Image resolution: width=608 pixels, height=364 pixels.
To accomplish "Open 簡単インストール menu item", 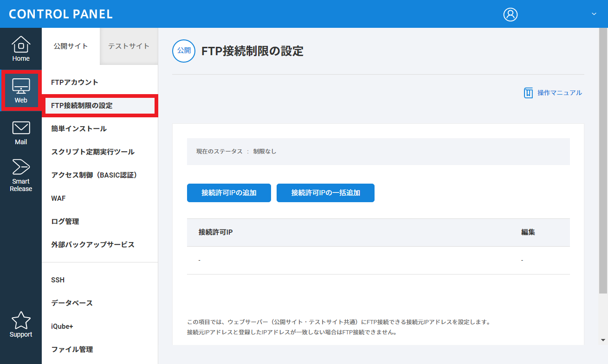I will [79, 129].
